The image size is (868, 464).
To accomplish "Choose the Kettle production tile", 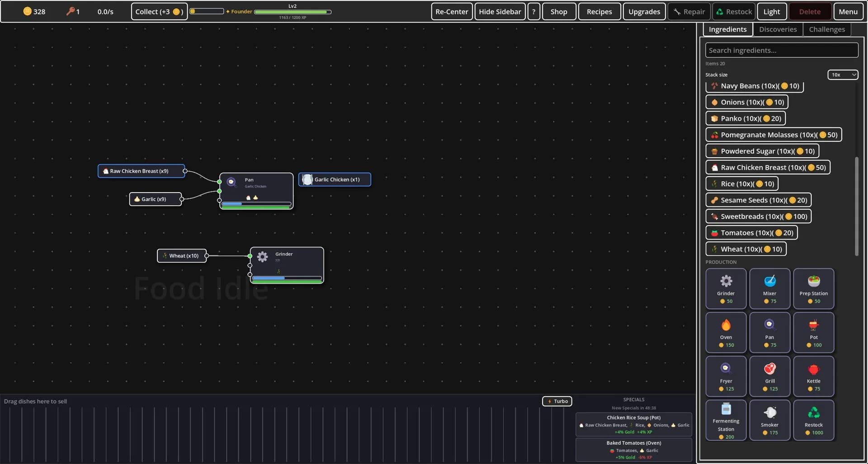I will [813, 376].
